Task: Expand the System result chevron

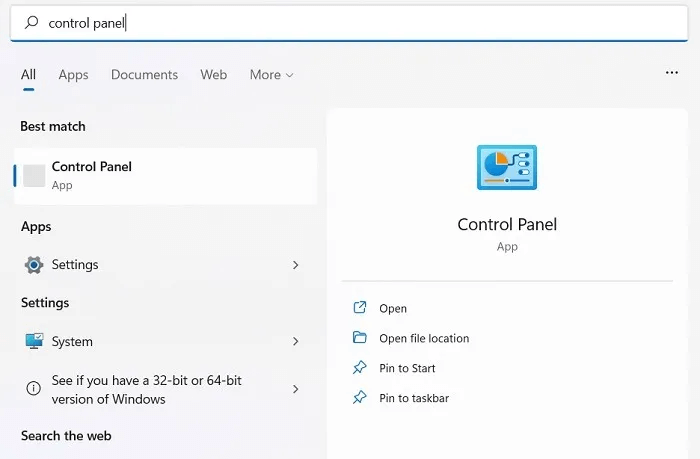Action: tap(296, 341)
